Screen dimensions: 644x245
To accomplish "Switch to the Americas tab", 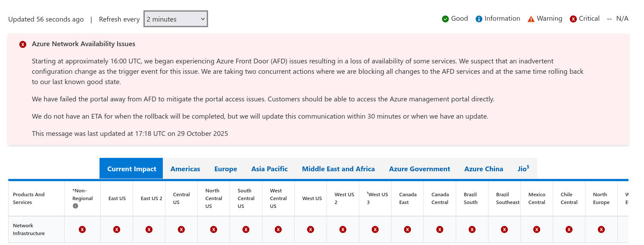I will [185, 169].
